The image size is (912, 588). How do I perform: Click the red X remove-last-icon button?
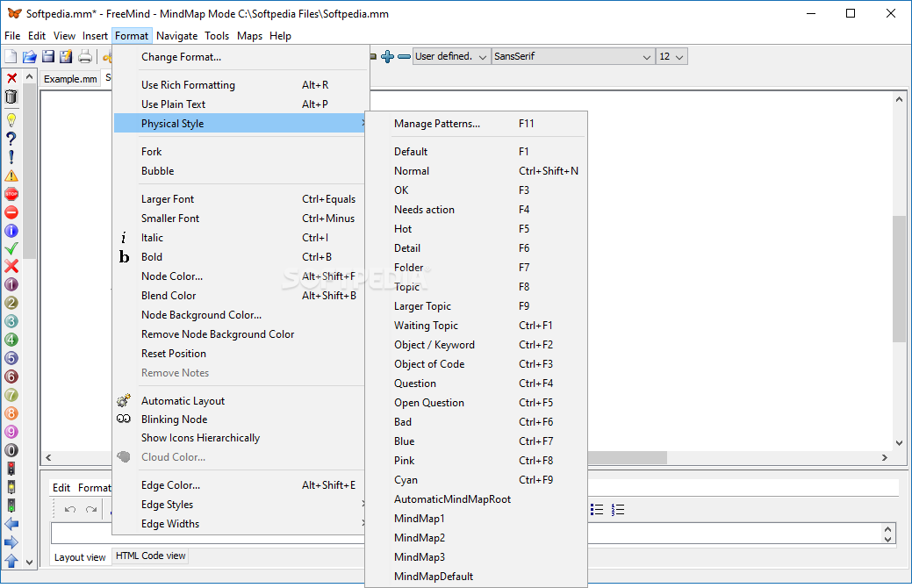(11, 78)
